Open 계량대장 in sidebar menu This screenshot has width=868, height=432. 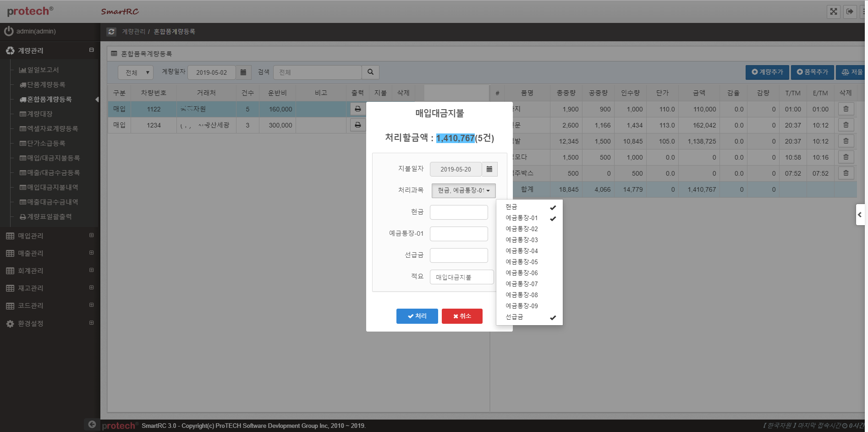click(x=39, y=114)
